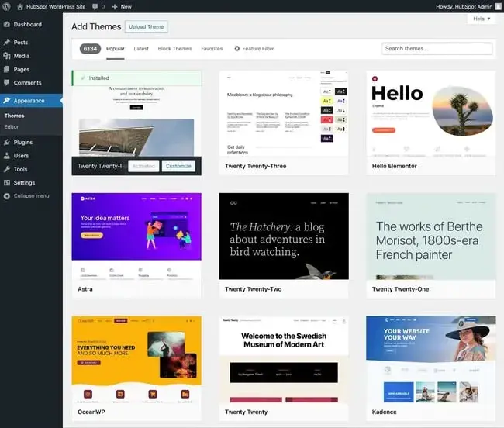Open Posts from the sidebar
The image size is (504, 428).
(x=21, y=43)
